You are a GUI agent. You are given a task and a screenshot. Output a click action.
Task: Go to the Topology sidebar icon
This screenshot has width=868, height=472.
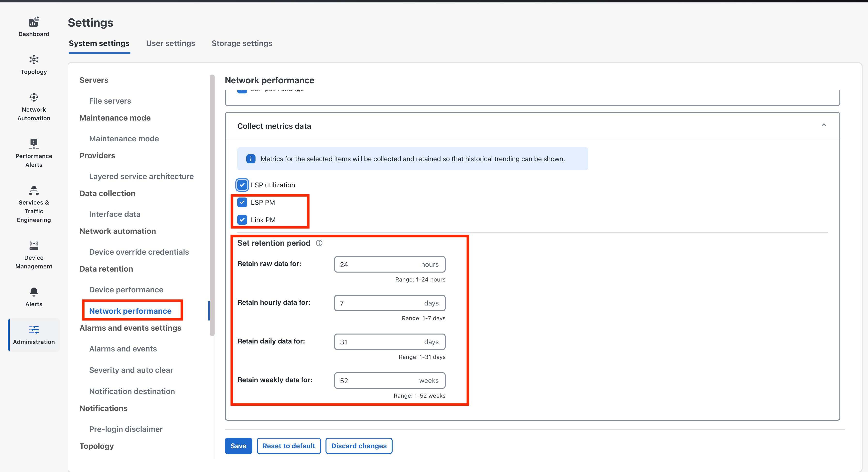(34, 60)
